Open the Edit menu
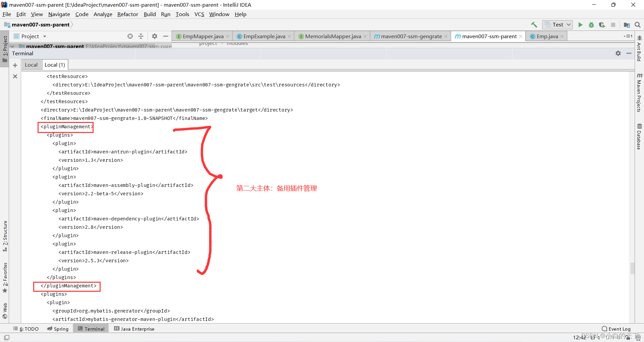Screen dimensions: 644x342 point(21,14)
